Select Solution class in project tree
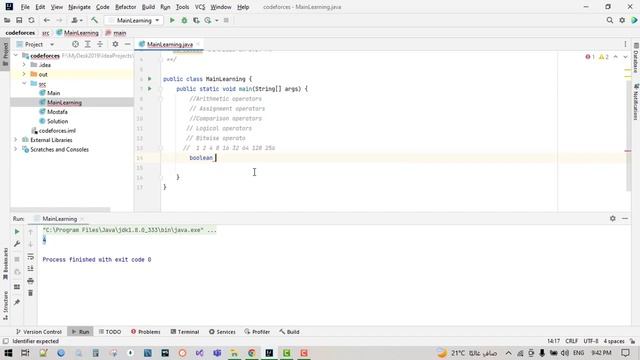The width and height of the screenshot is (640, 360). click(57, 121)
